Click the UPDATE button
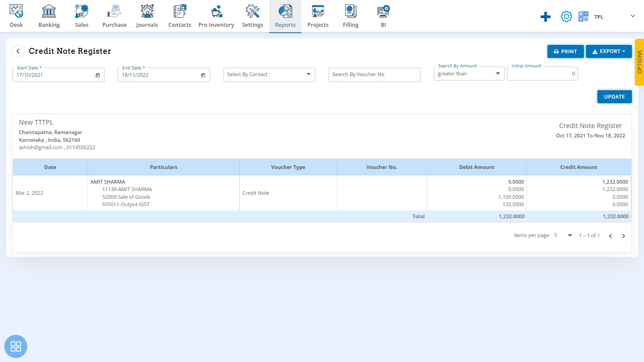 (614, 96)
